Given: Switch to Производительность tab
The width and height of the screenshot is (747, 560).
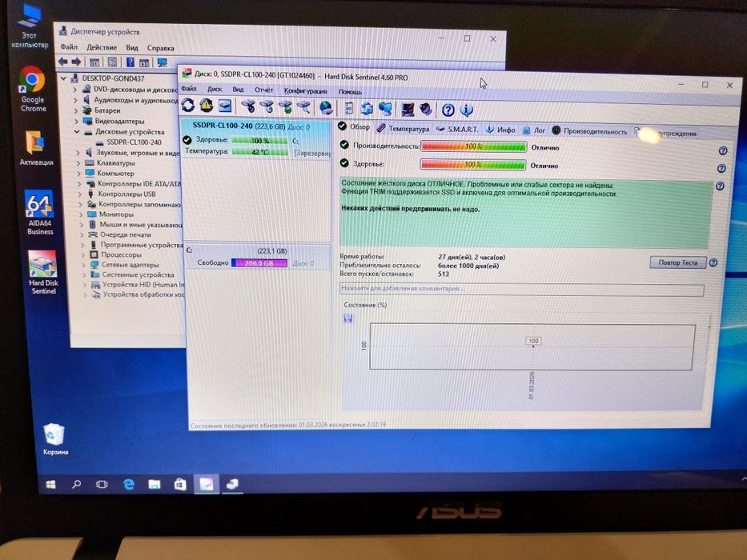Looking at the screenshot, I should coord(590,131).
